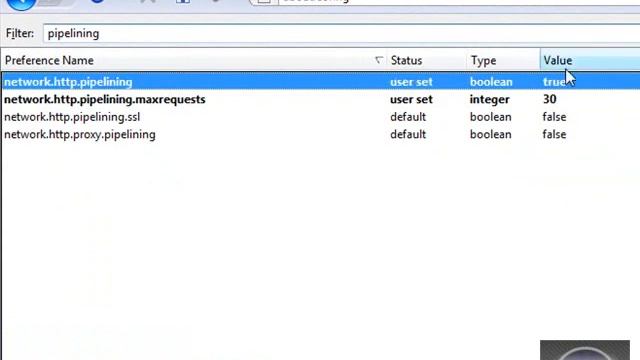Click boolean type of network.http.pipelining.ssl

pos(490,117)
